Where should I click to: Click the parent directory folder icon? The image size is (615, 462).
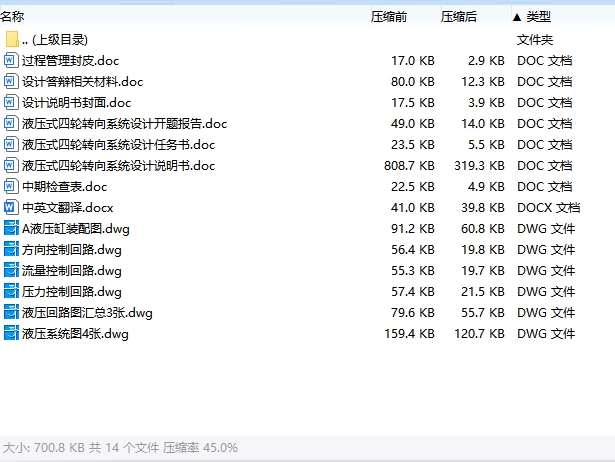(x=12, y=39)
